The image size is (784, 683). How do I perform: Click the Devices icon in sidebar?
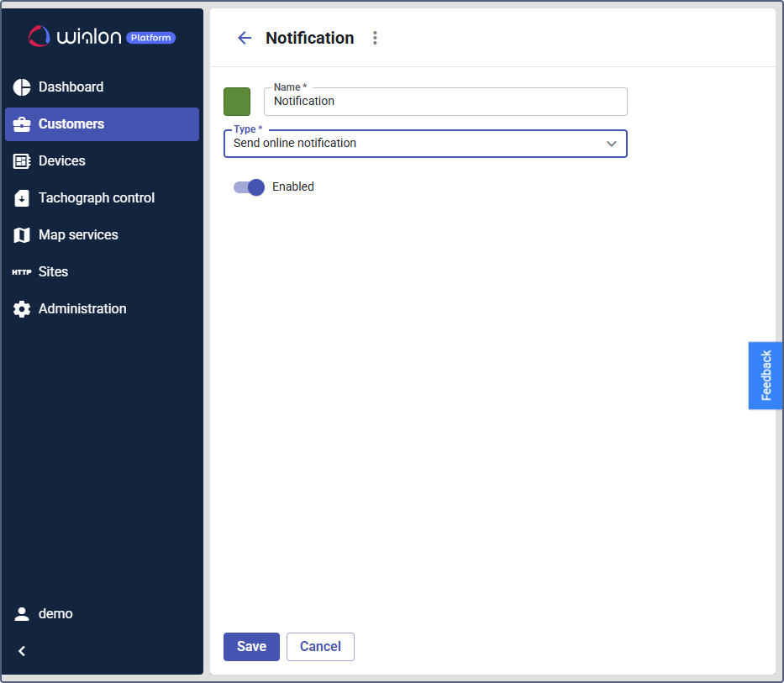[x=22, y=161]
